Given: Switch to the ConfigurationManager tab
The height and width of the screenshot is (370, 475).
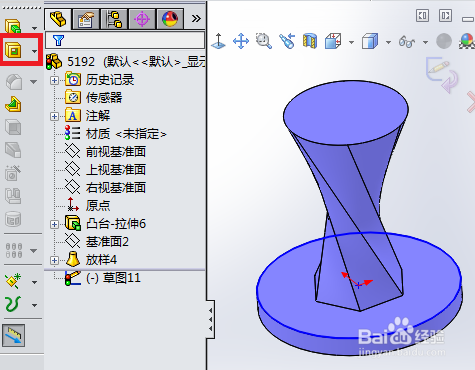Looking at the screenshot, I should click(x=114, y=19).
